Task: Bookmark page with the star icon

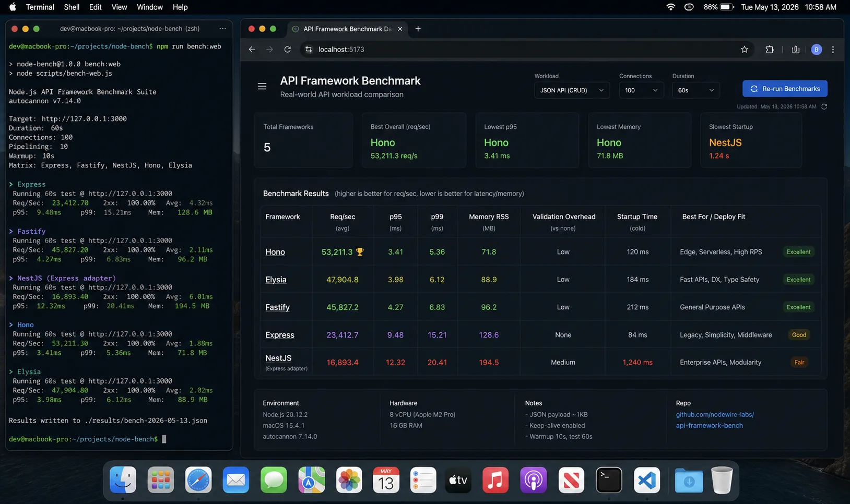Action: (x=745, y=49)
